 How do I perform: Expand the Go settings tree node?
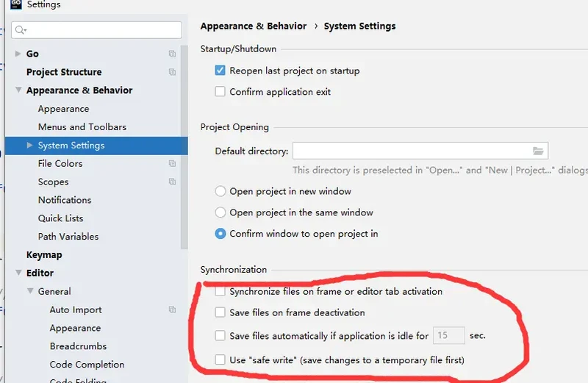pyautogui.click(x=18, y=54)
